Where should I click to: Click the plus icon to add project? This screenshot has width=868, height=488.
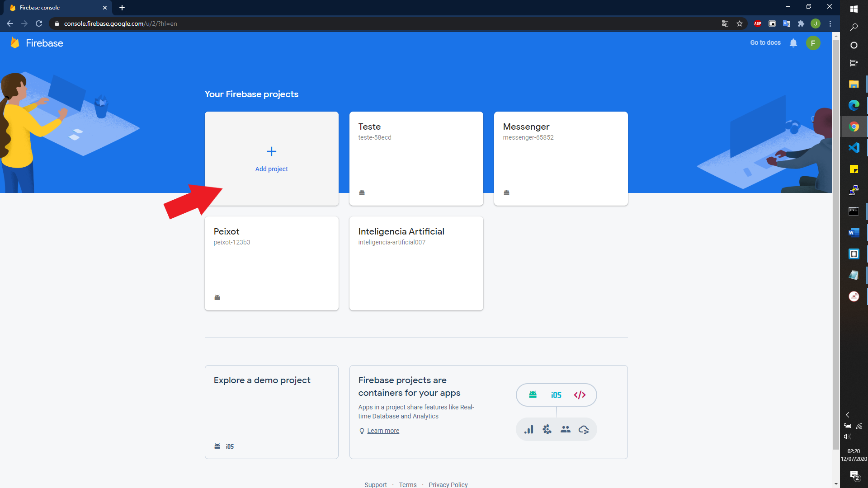[271, 151]
